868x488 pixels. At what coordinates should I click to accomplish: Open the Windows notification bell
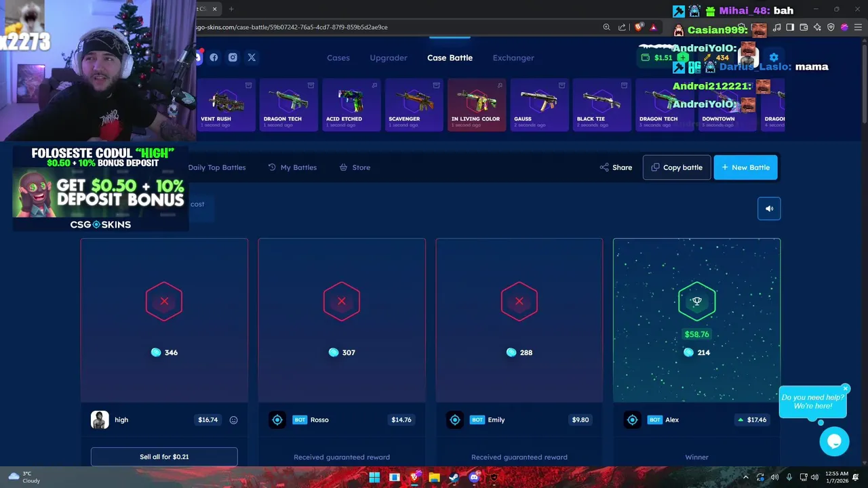tap(856, 477)
